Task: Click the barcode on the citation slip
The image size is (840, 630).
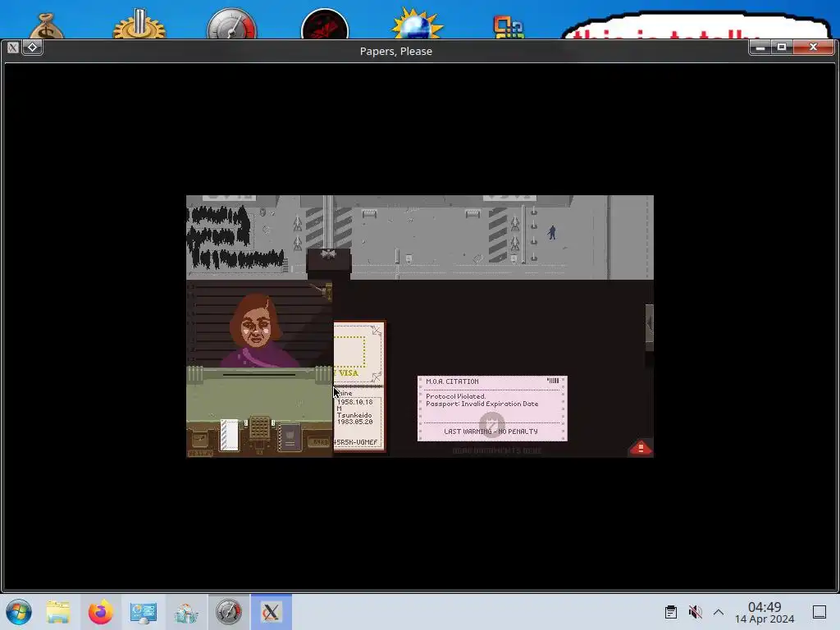Action: pos(553,381)
